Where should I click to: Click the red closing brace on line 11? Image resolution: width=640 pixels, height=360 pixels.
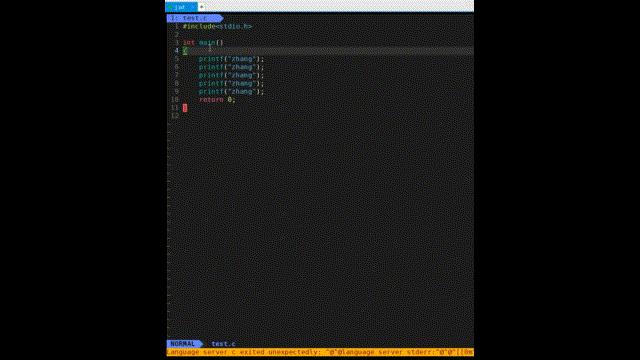(x=185, y=108)
